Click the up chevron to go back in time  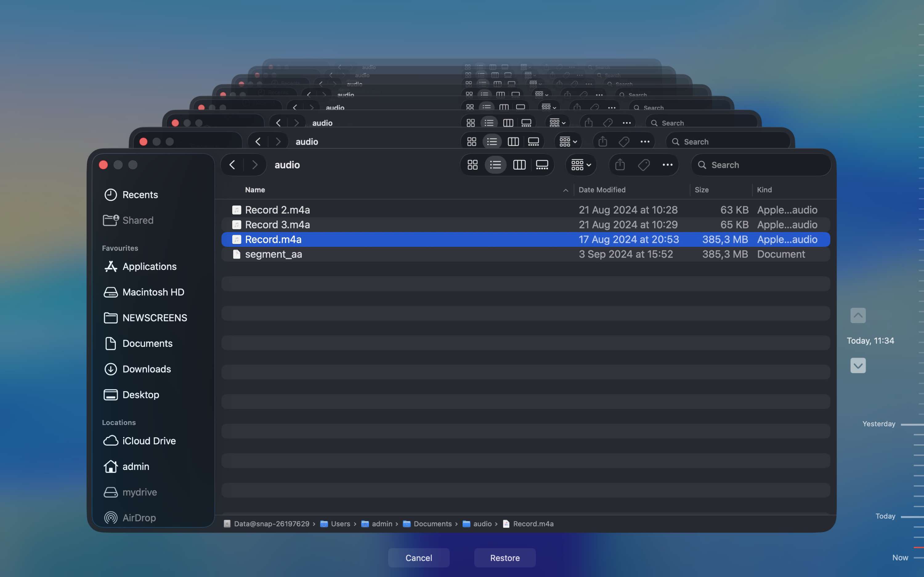tap(858, 315)
